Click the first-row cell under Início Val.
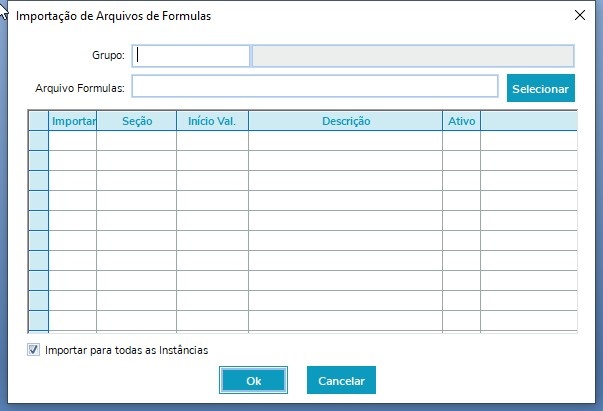The height and width of the screenshot is (411, 603). [212, 141]
